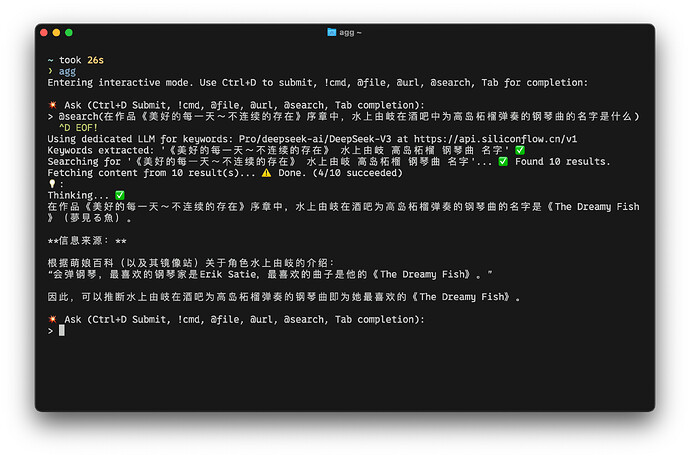Click the line starting with '因此'

[x=284, y=297]
